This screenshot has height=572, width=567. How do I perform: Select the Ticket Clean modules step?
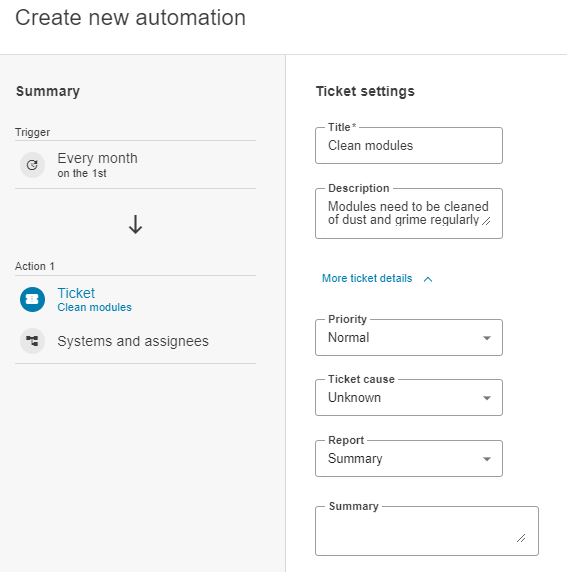tap(135, 299)
